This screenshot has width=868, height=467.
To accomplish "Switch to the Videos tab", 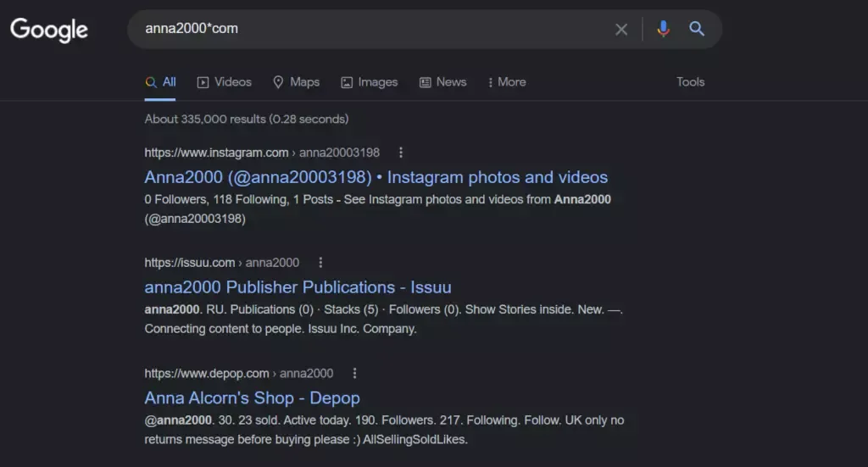I will [224, 82].
